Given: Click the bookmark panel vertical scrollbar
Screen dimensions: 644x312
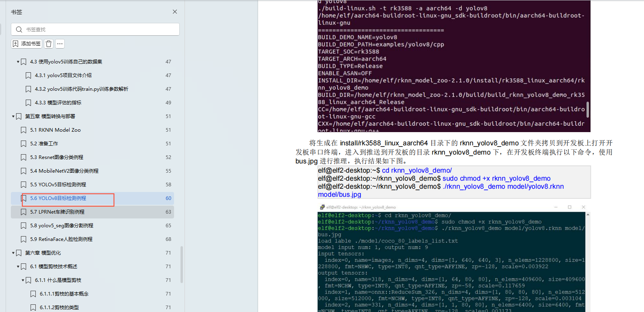Looking at the screenshot, I should [182, 264].
